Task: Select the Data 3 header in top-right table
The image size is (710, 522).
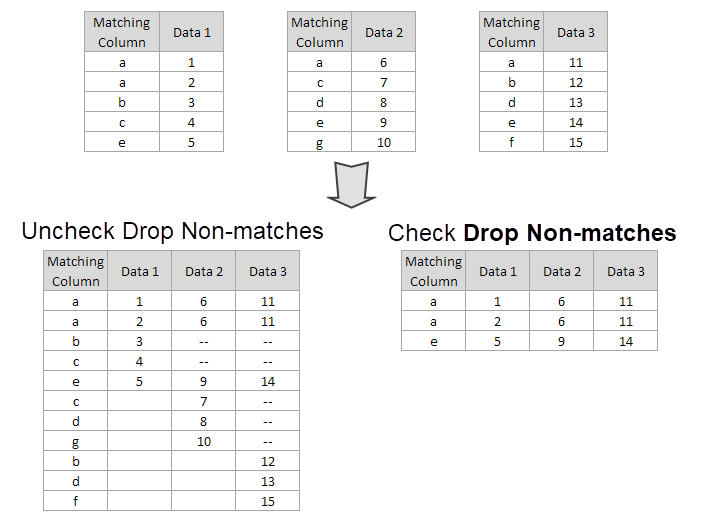Action: [576, 32]
